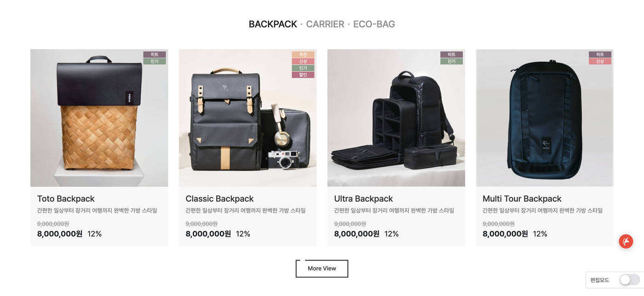
Task: Open the Multi Tour Backpack title
Action: pos(522,199)
